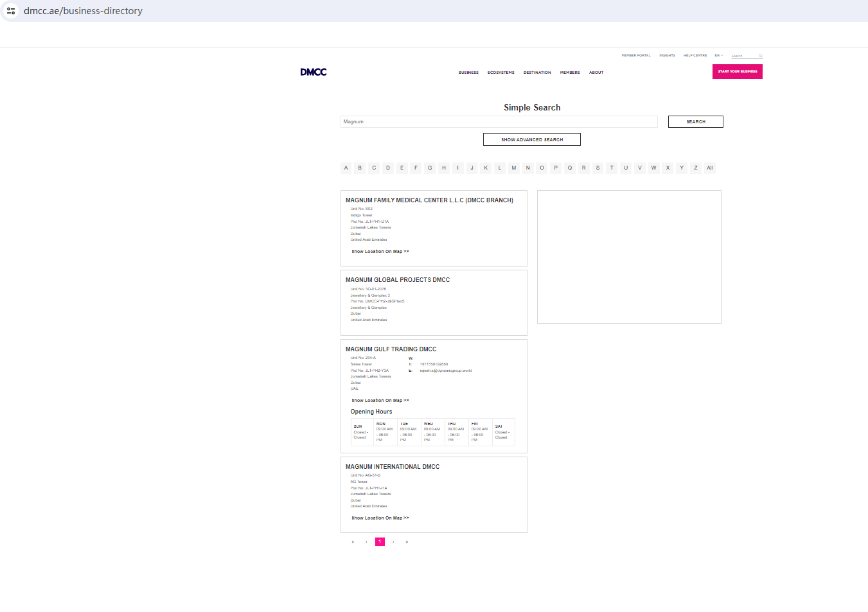Filter directory by letter E

402,168
